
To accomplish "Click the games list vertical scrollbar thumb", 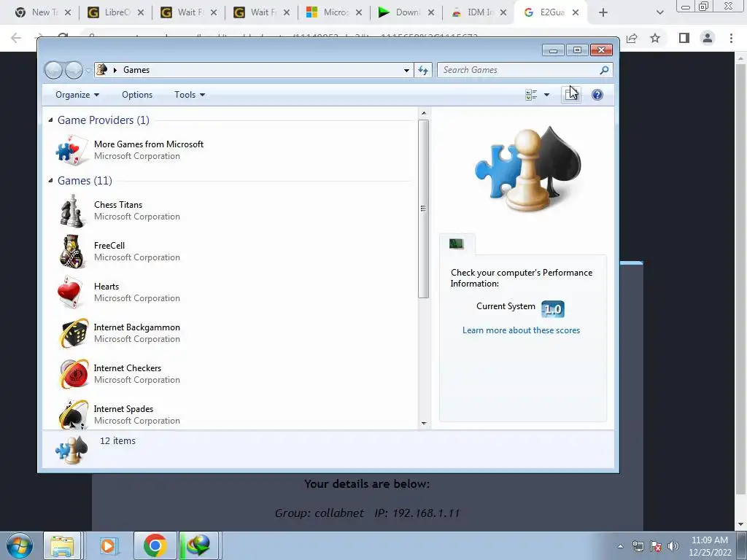I will pos(423,209).
